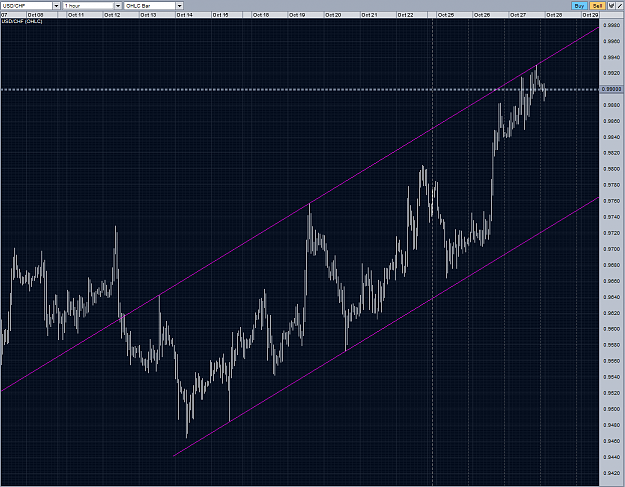Click the 0.9700 price axis label
The image size is (625, 487).
(x=612, y=249)
